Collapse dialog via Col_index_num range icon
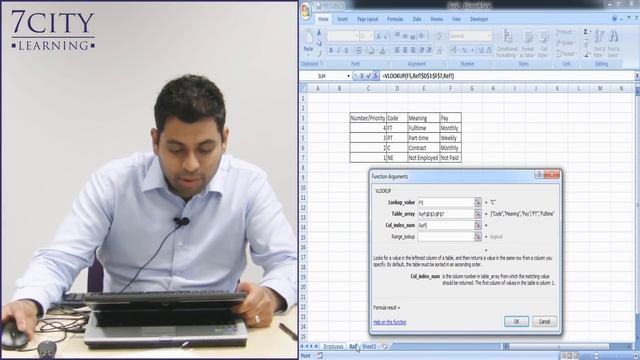The image size is (640, 360). [x=478, y=225]
